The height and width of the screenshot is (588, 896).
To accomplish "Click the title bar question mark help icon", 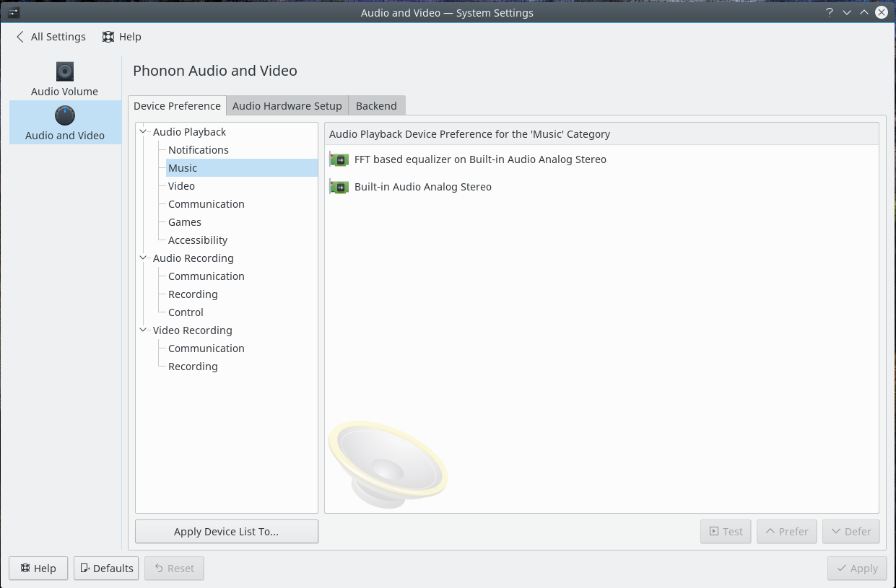I will 830,12.
